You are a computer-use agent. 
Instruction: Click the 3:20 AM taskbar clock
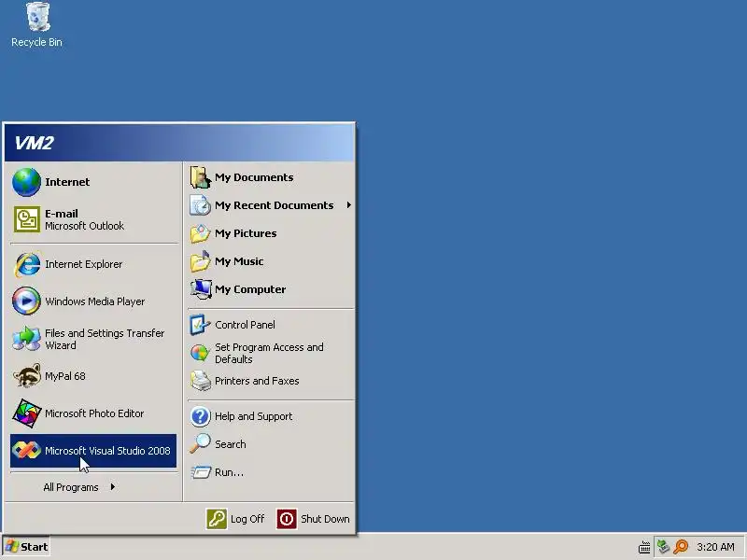(x=715, y=547)
